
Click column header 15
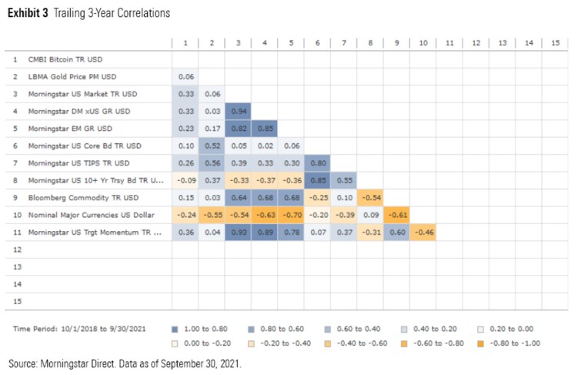pyautogui.click(x=555, y=42)
